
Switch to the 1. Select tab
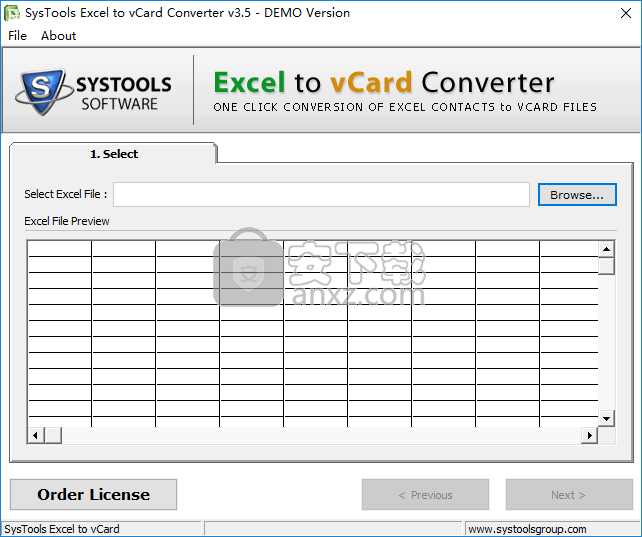[x=113, y=154]
